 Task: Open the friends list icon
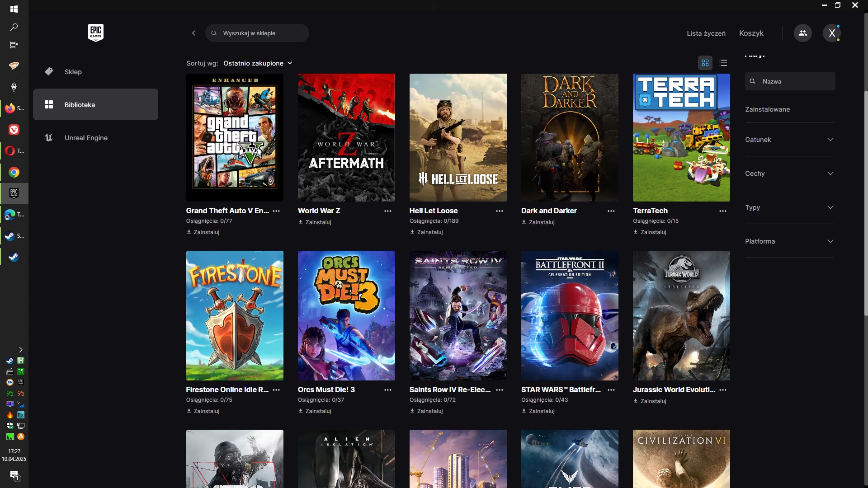click(802, 33)
